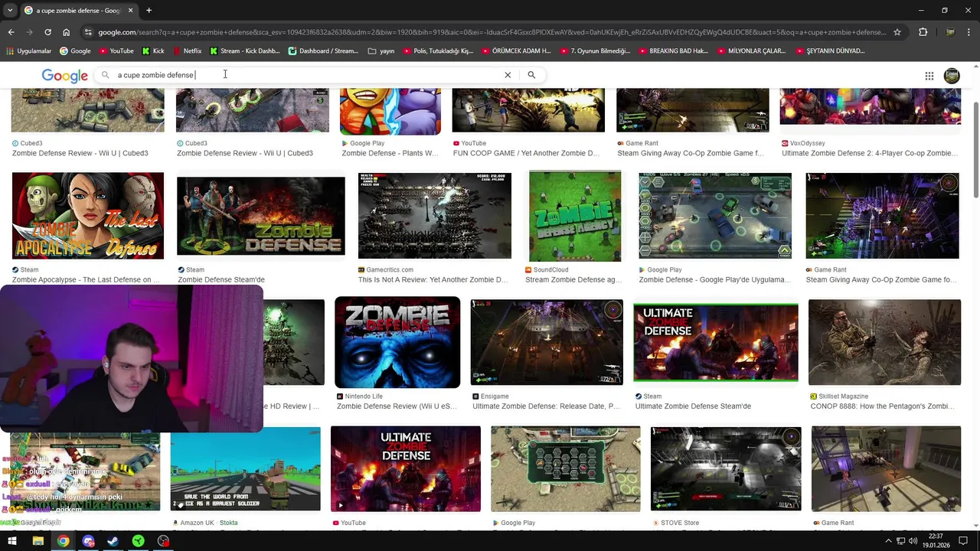
Task: Go back with the browser back arrow
Action: (11, 32)
